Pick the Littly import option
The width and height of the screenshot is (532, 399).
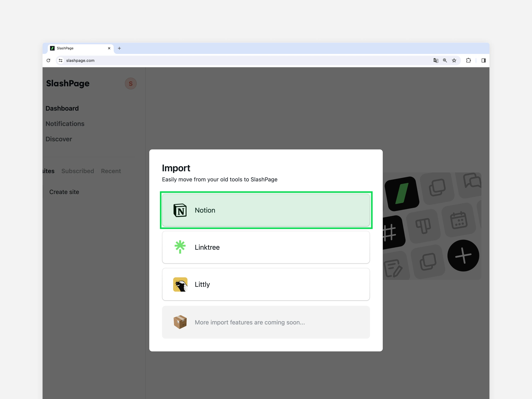coord(266,284)
